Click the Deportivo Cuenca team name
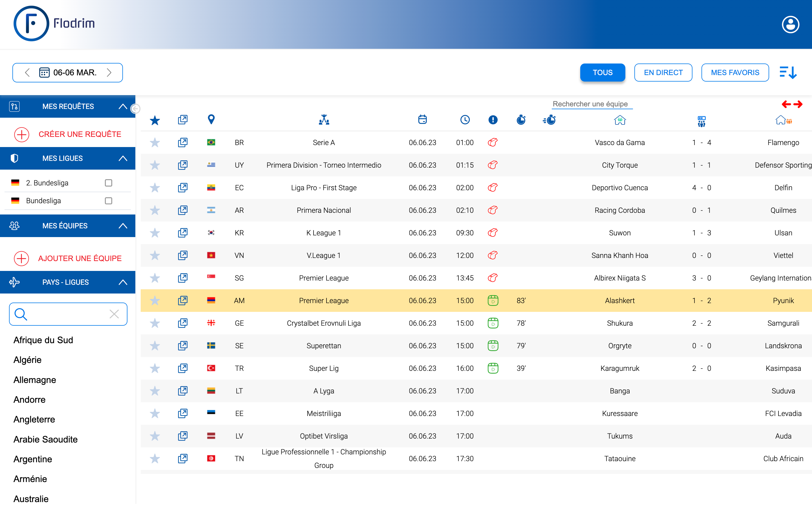This screenshot has width=812, height=508. [x=620, y=188]
